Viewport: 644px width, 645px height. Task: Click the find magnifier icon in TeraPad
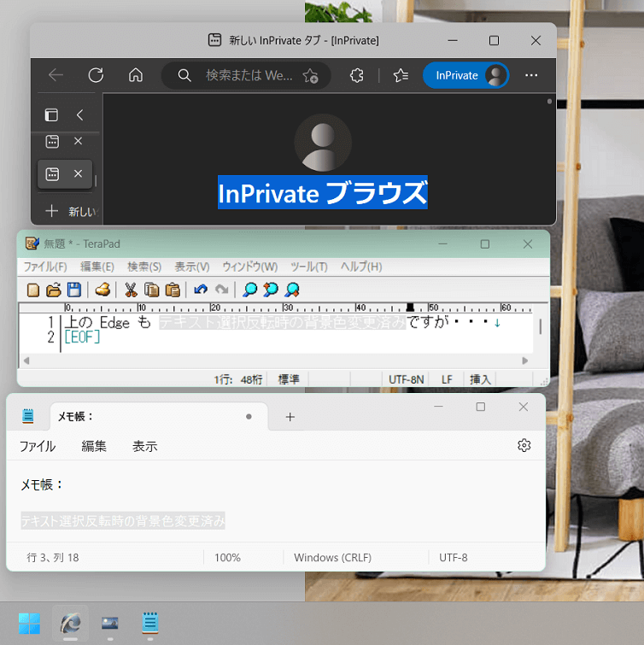click(249, 290)
